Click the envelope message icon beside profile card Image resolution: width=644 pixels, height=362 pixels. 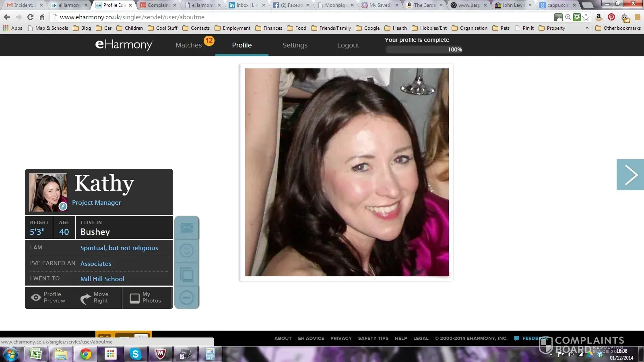187,228
